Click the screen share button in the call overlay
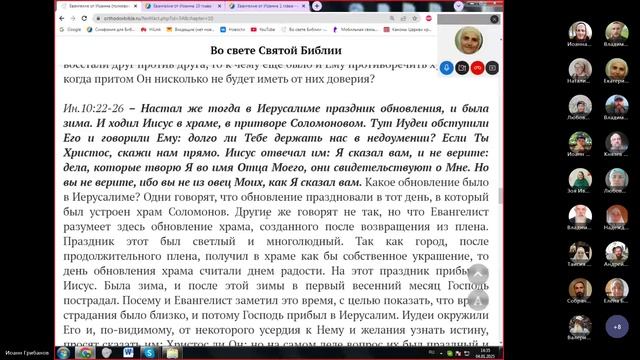This screenshot has height=360, width=640. [492, 68]
